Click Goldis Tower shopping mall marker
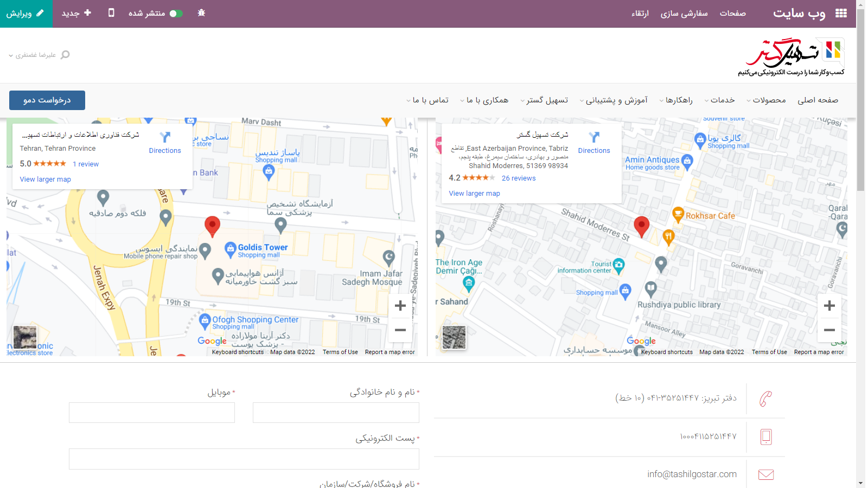The width and height of the screenshot is (868, 488). (x=231, y=249)
